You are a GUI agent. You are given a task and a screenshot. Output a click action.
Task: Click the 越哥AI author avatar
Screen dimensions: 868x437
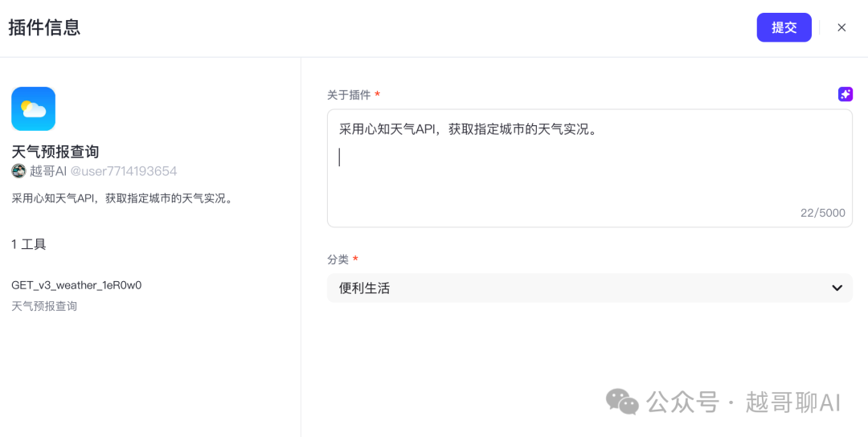pyautogui.click(x=18, y=171)
